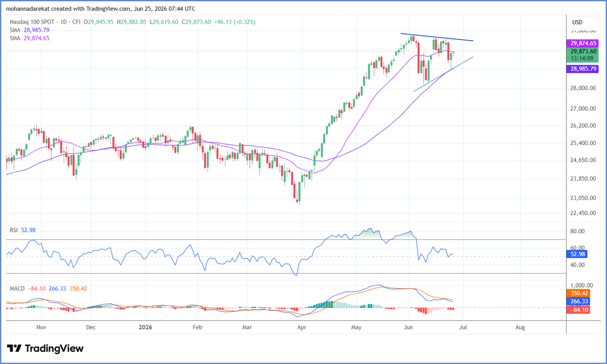This screenshot has height=364, width=607.
Task: Click the May label on time axis
Action: [x=356, y=327]
